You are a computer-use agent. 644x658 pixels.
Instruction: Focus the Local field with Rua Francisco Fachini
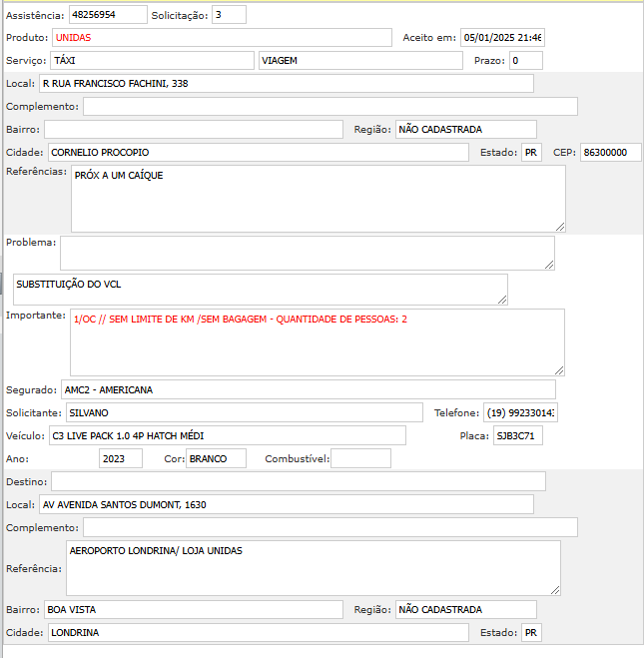[286, 84]
